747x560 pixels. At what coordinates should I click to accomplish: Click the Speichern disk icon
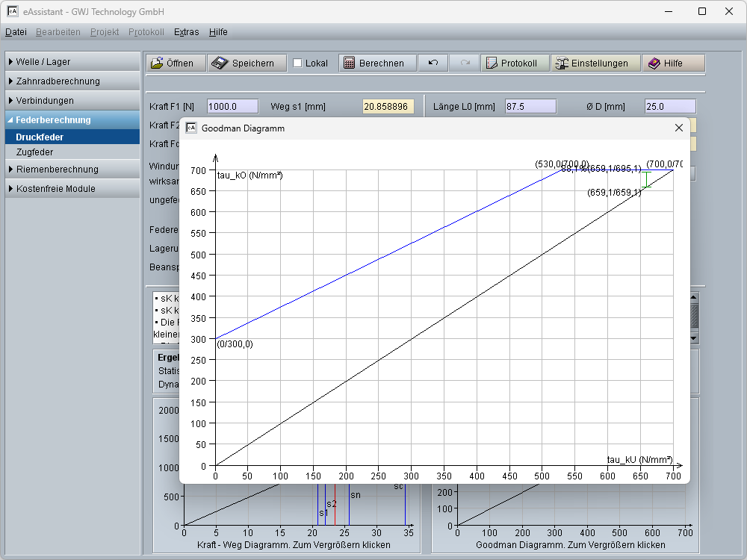[219, 63]
